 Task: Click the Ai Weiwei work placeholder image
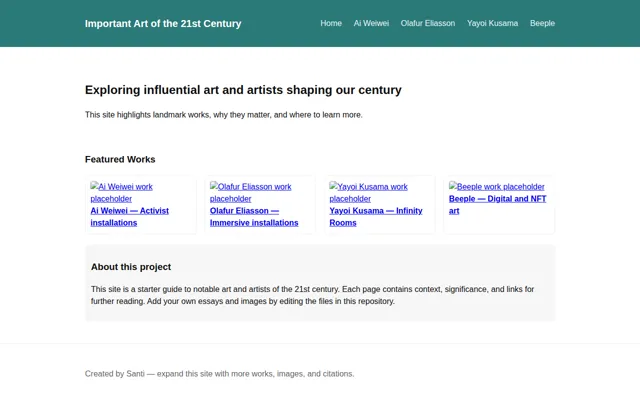[121, 193]
